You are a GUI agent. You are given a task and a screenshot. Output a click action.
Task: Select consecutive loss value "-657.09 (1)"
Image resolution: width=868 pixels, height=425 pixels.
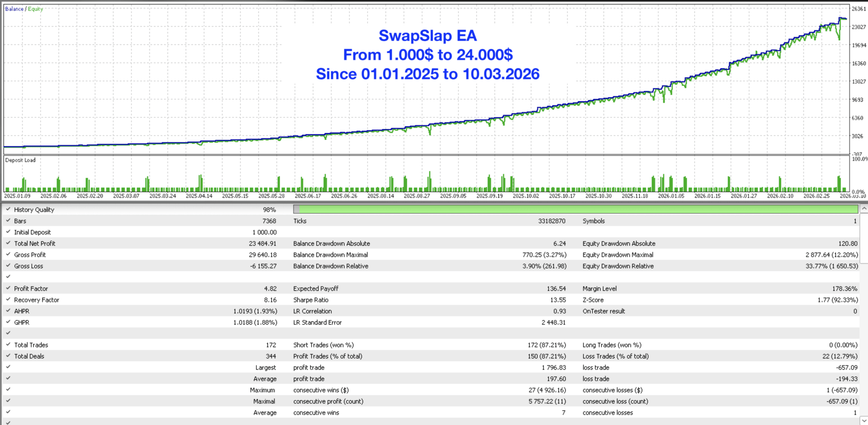click(842, 402)
